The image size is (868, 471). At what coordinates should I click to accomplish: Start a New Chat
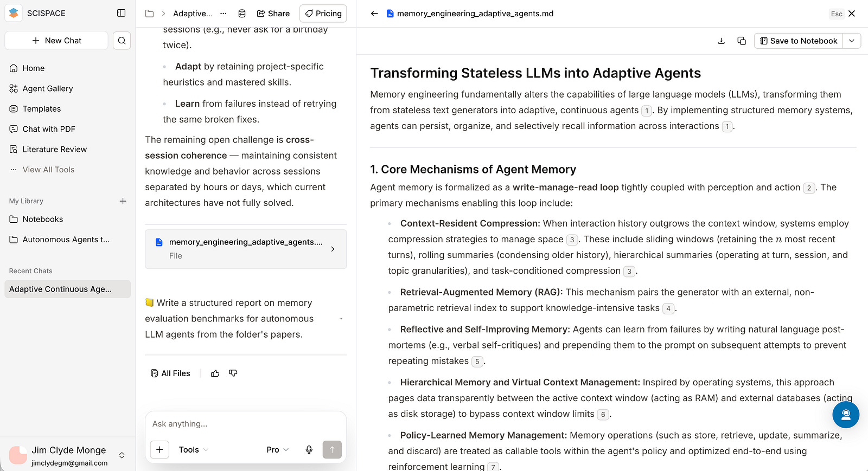(x=56, y=41)
